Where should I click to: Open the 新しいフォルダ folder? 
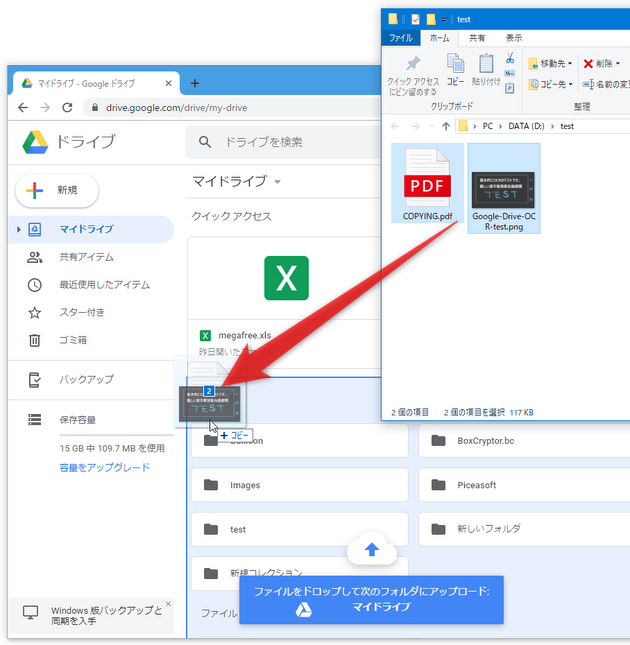524,529
